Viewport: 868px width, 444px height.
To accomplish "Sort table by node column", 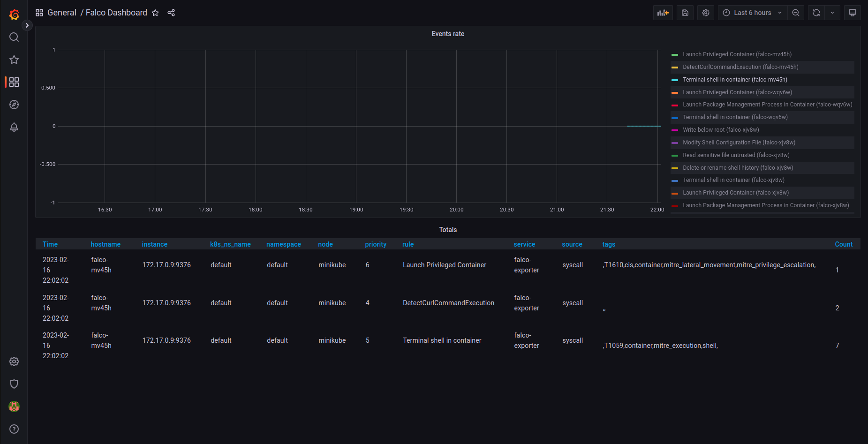I will [325, 244].
